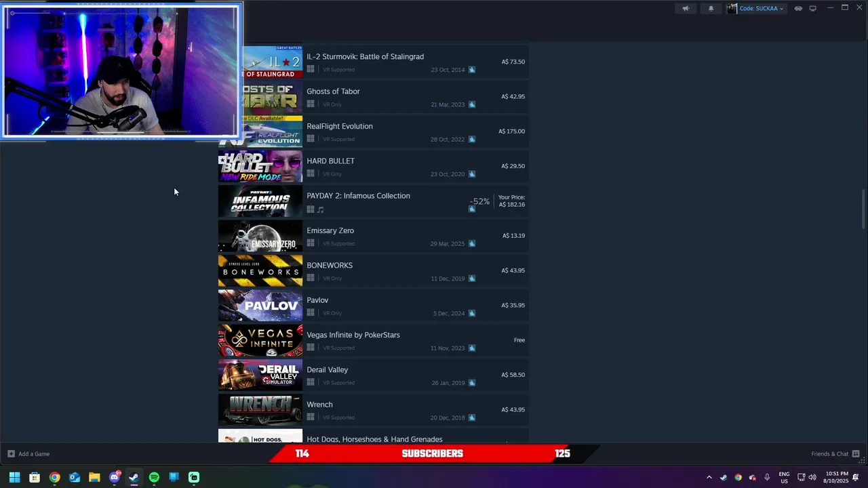This screenshot has height=488, width=868.
Task: Click blue icon beside 28 Oct, 2022 date
Action: [x=472, y=139]
